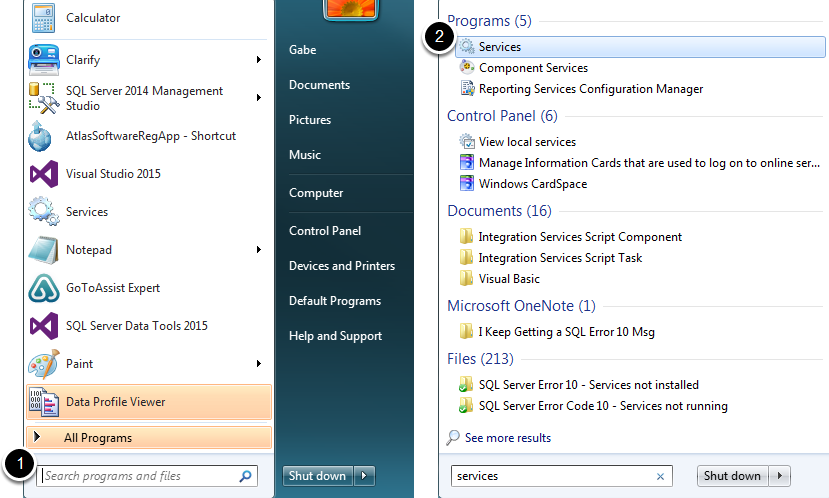Clear the services search text with X
Screen dimensions: 829x498
pyautogui.click(x=660, y=476)
